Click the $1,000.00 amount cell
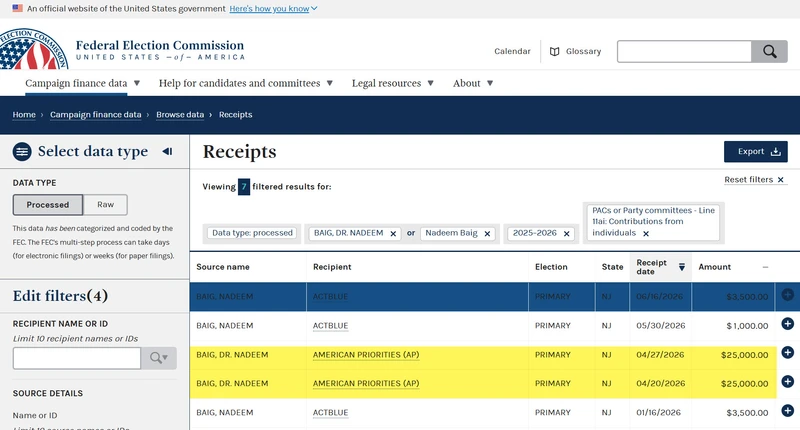The height and width of the screenshot is (430, 800). tap(747, 326)
